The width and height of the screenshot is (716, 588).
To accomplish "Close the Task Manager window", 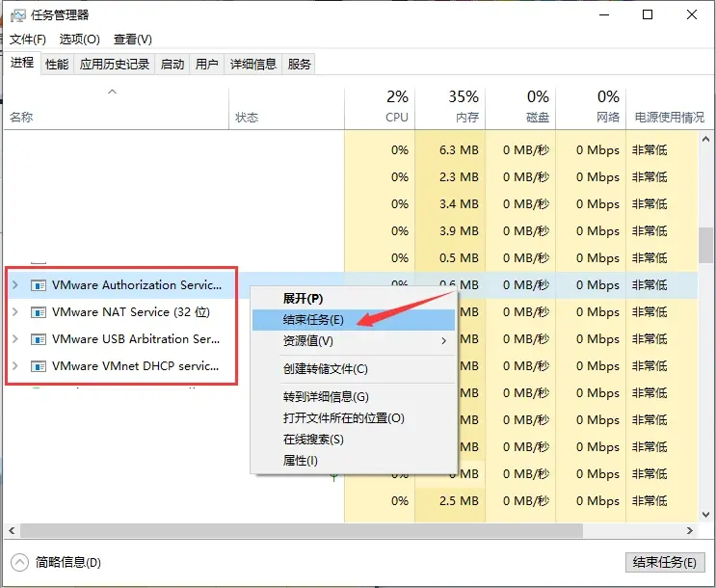I will point(692,15).
